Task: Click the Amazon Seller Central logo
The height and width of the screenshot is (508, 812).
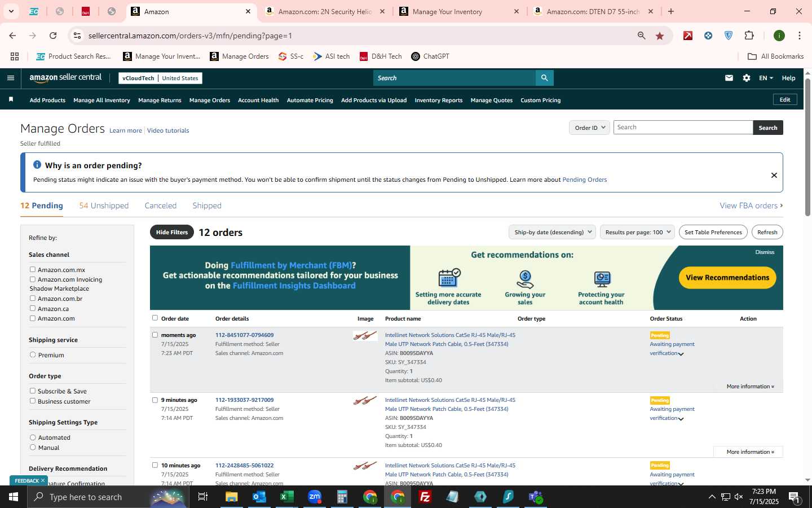Action: click(65, 78)
